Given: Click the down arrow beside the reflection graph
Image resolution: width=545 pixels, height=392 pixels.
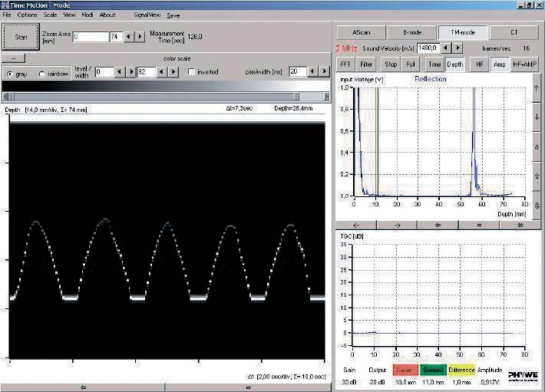Looking at the screenshot, I should coord(536,117).
